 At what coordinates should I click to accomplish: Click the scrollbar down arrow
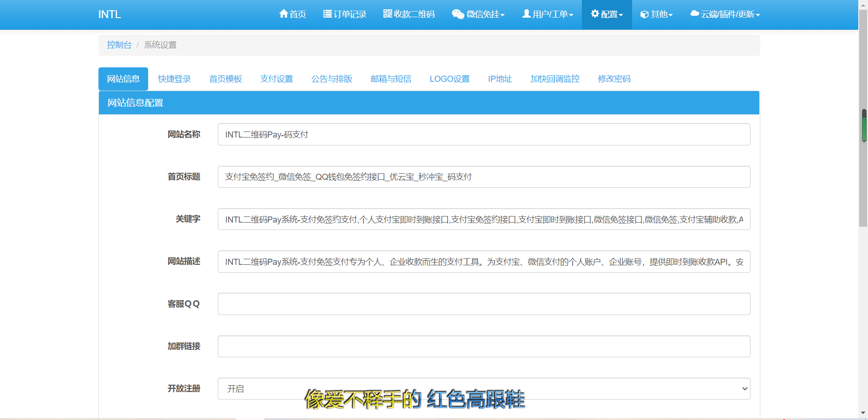[x=863, y=413]
